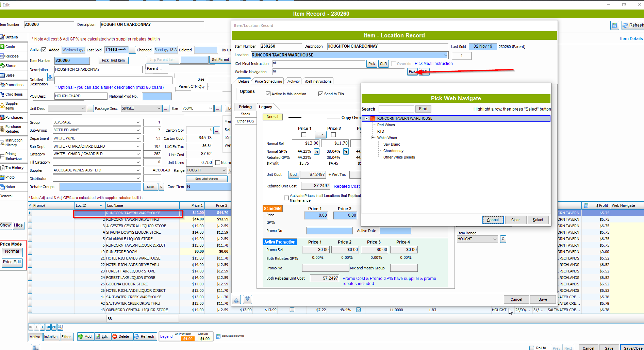Image resolution: width=644 pixels, height=350 pixels.
Task: Open the Purchase Rebates sidebar section
Action: 13,129
